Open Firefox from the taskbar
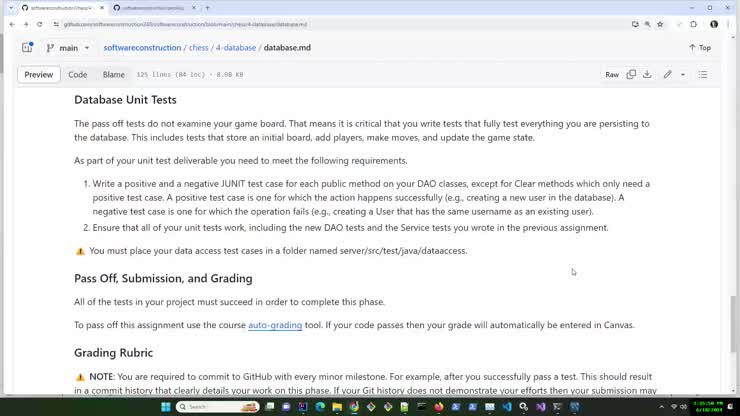 coord(438,407)
